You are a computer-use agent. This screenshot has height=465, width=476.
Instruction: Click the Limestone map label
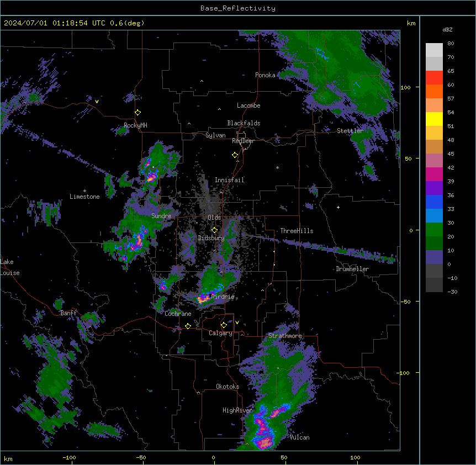pos(84,197)
